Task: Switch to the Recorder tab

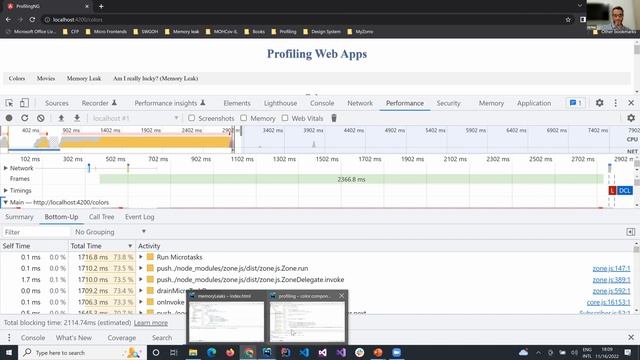Action: click(x=99, y=103)
